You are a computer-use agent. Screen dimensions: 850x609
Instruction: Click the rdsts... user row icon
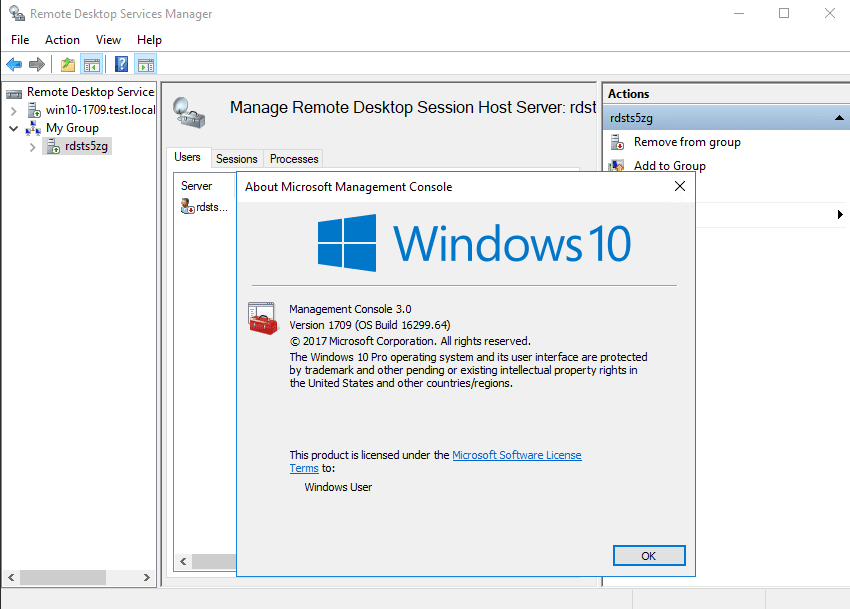(188, 207)
